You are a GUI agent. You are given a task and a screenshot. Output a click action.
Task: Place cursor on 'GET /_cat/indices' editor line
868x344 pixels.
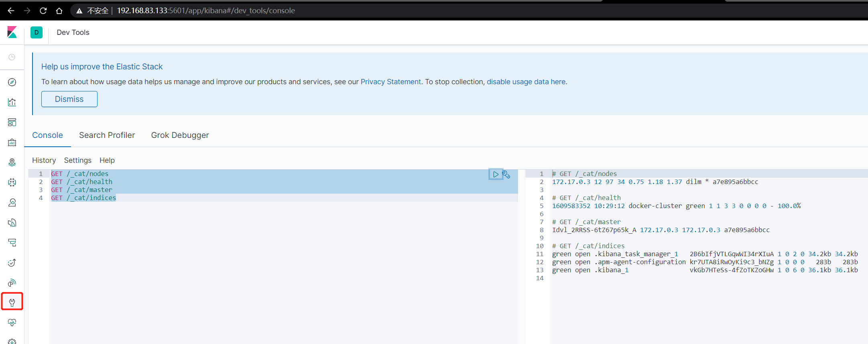(83, 198)
